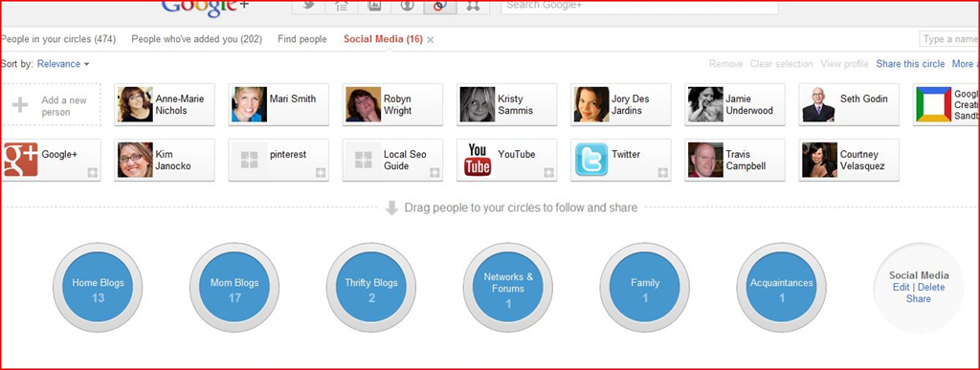Viewport: 980px width, 370px height.
Task: Select Mari Smith's profile photo
Action: [250, 104]
